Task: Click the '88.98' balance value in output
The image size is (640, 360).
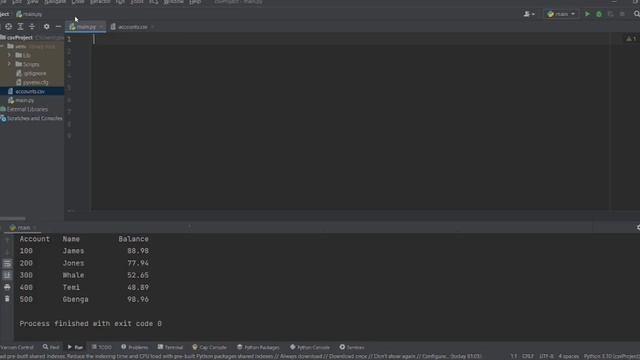Action: tap(138, 251)
